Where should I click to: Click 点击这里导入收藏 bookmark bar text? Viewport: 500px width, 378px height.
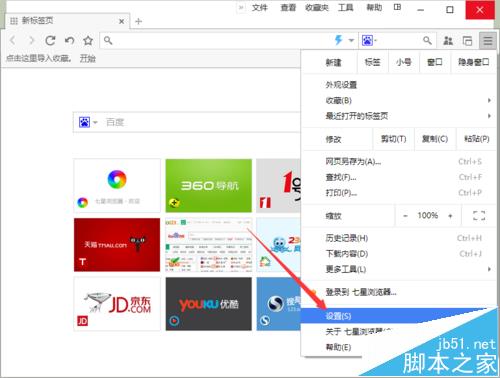point(39,59)
